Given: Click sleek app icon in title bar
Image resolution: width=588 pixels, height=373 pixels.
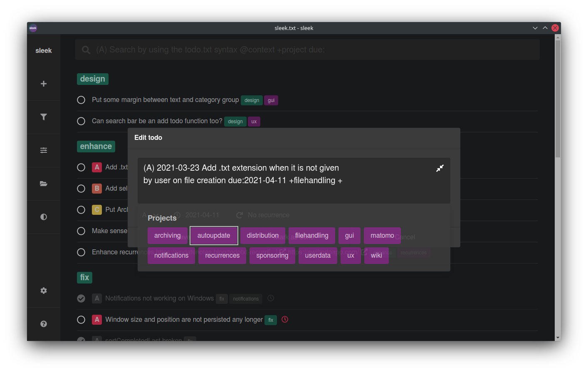Looking at the screenshot, I should pos(33,28).
